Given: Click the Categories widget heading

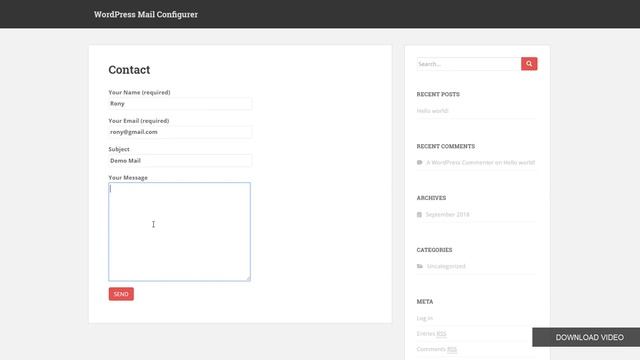Looking at the screenshot, I should pos(434,250).
